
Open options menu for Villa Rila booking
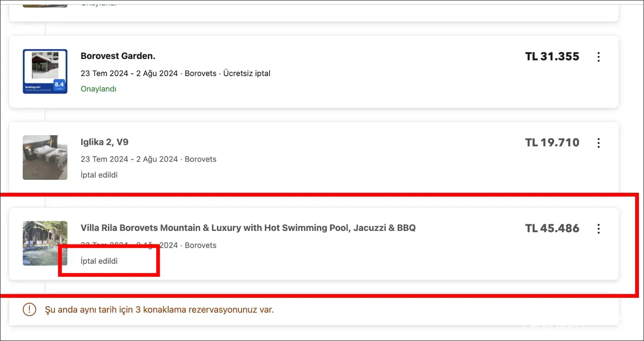598,229
